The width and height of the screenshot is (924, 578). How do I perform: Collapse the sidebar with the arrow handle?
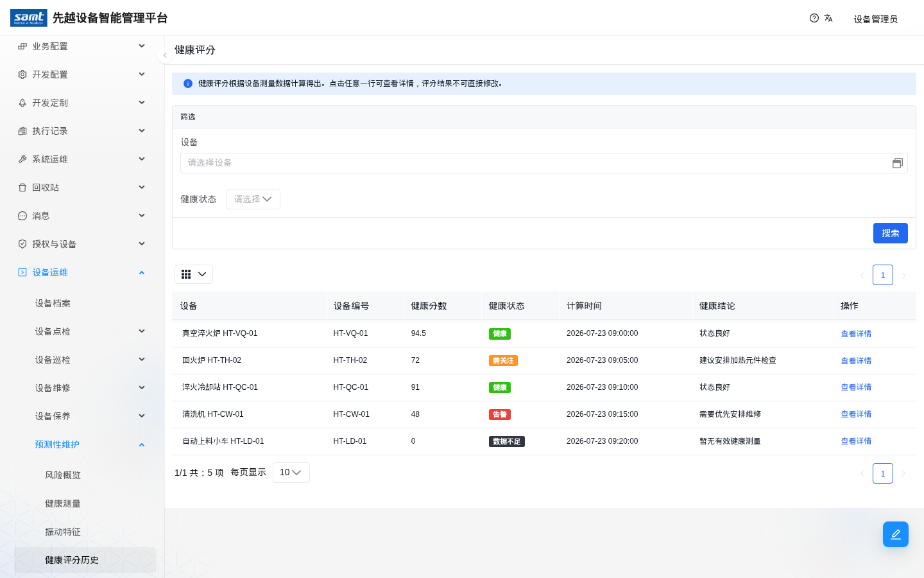tap(165, 55)
